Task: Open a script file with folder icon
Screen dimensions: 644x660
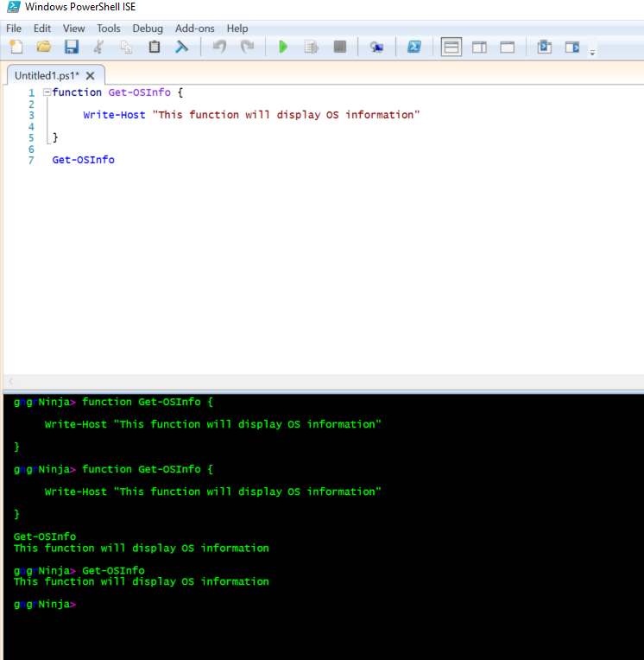Action: pyautogui.click(x=43, y=47)
